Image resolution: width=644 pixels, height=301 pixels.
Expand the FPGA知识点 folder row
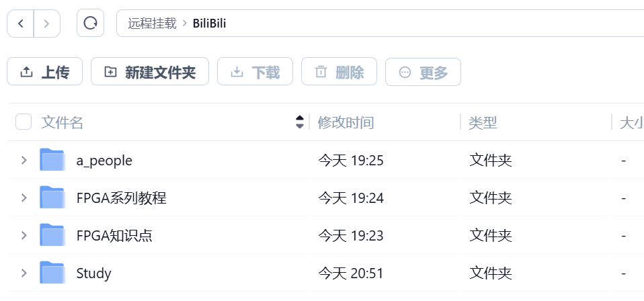[x=24, y=235]
